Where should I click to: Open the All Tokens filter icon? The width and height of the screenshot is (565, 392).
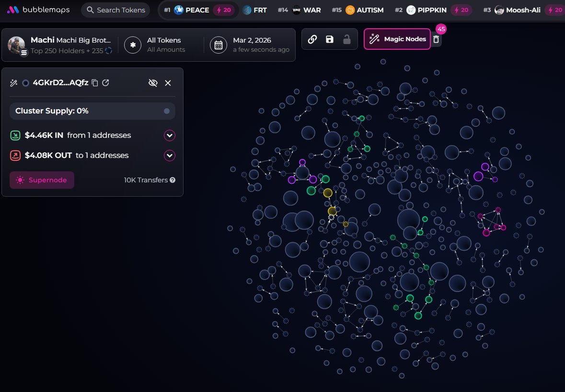pos(133,45)
